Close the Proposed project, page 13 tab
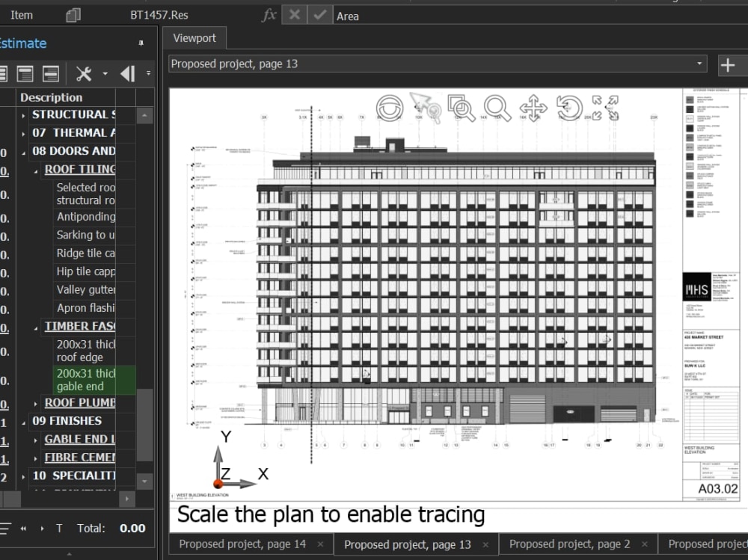 coord(485,545)
